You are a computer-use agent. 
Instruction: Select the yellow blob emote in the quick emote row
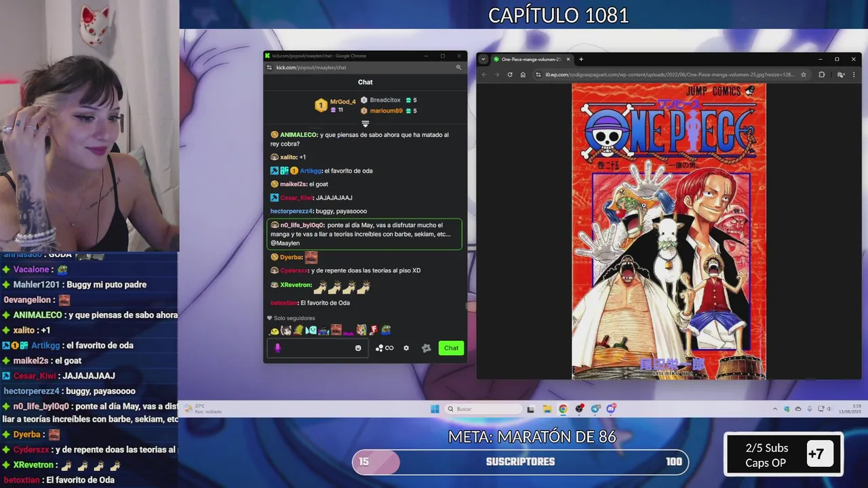pyautogui.click(x=274, y=331)
